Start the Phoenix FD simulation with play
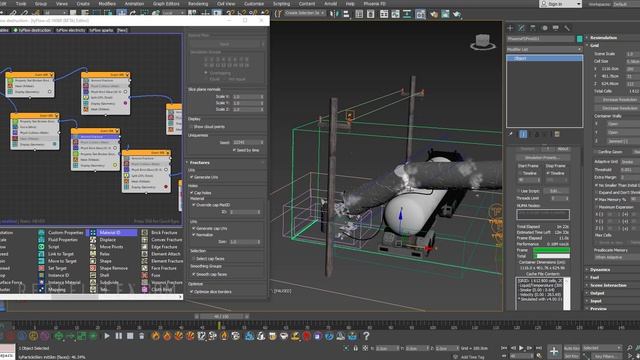The width and height of the screenshot is (640, 360). [x=107, y=336]
